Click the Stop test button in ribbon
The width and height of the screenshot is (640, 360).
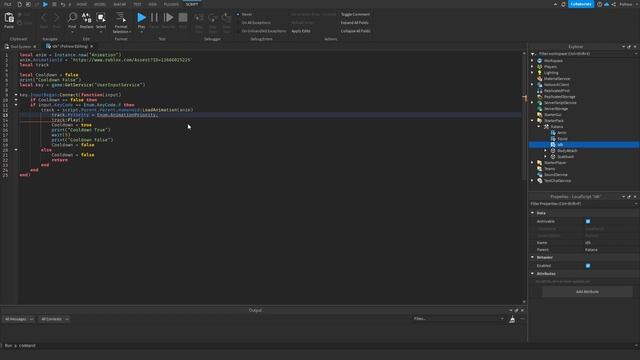coord(183,17)
